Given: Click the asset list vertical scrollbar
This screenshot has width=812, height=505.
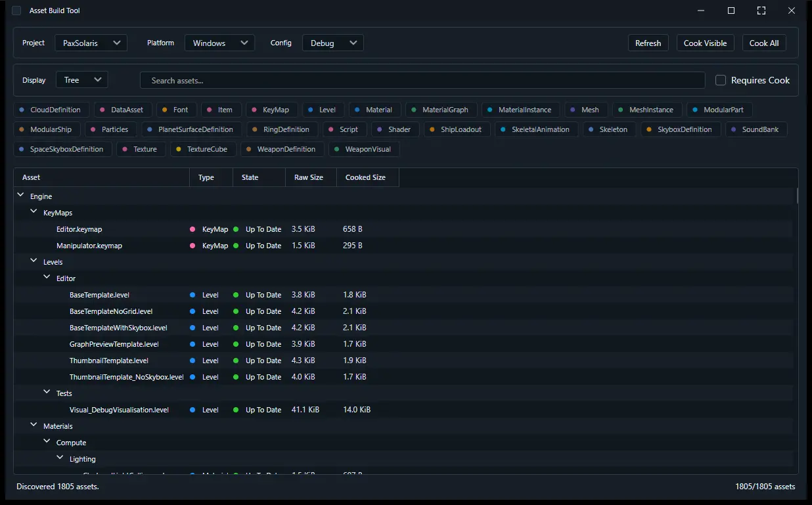Looking at the screenshot, I should point(797,195).
